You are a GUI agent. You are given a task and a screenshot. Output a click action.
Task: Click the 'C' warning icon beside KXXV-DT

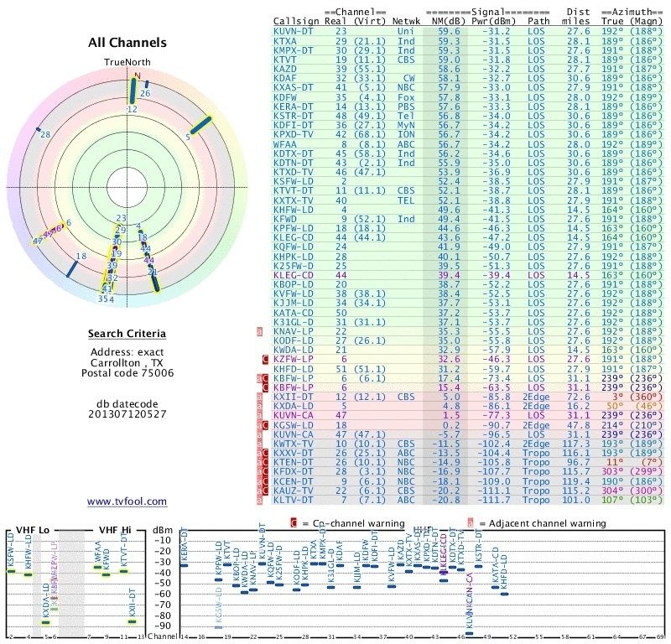[x=265, y=454]
